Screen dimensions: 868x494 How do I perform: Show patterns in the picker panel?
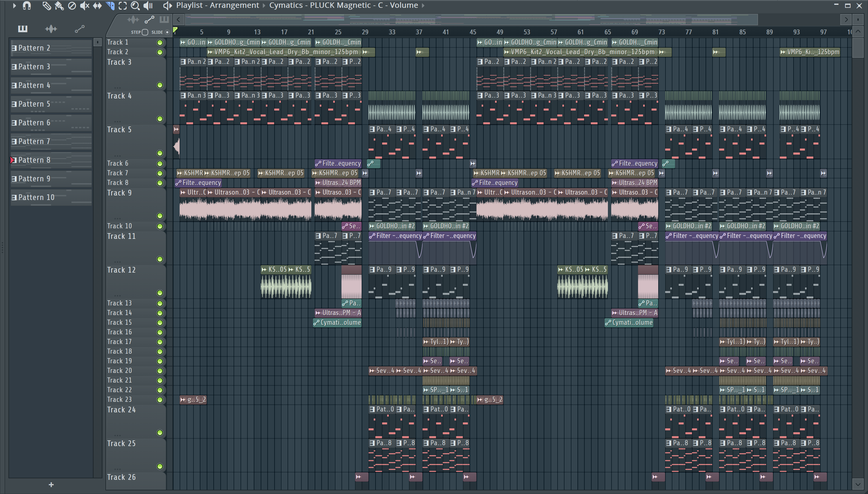pos(23,29)
